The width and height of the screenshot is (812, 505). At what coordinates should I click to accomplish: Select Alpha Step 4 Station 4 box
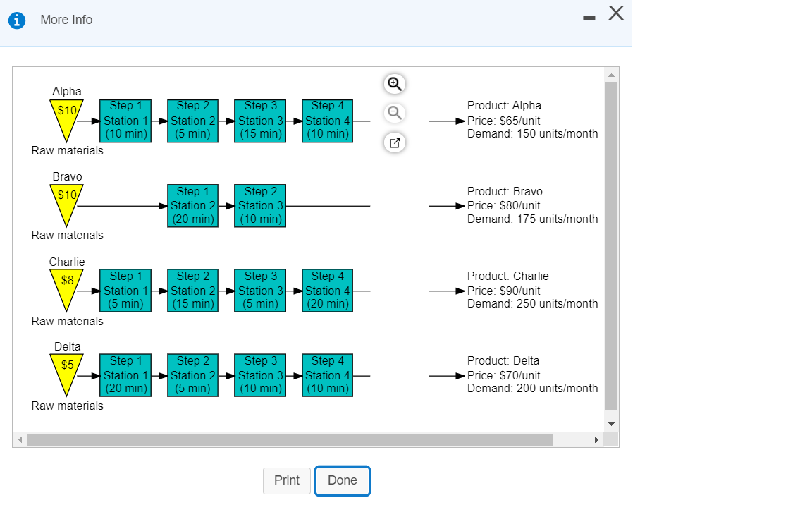click(327, 121)
